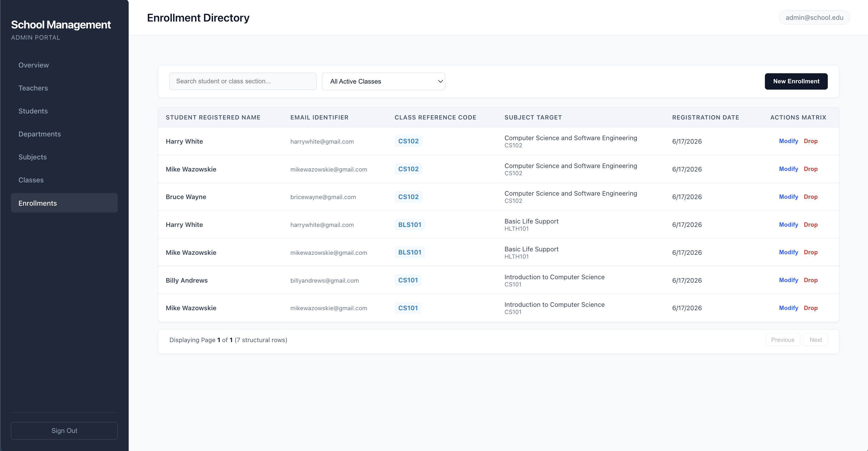Viewport: 868px width, 451px height.
Task: Click the Subject Target column header
Action: (x=533, y=117)
